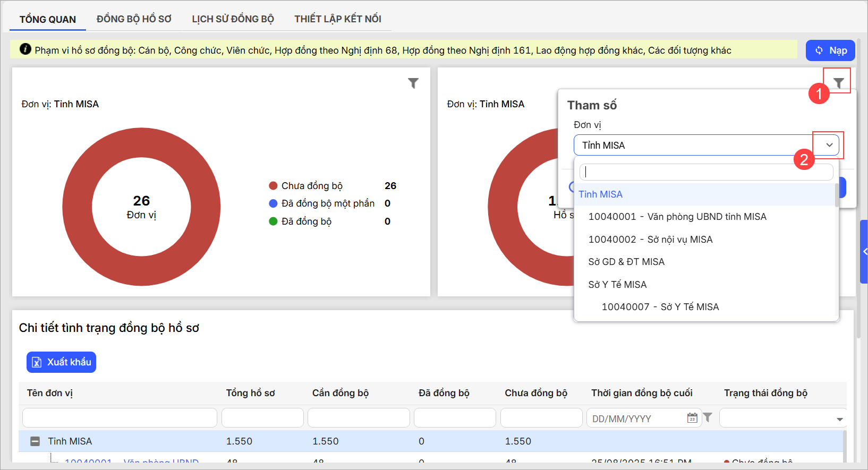Collapse the Tỉnh MISA tree row

[35, 441]
